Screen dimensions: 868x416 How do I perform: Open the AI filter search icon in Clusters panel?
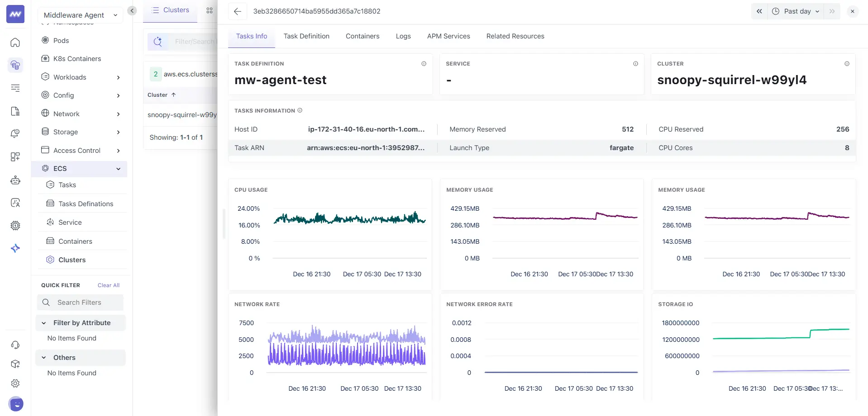(x=158, y=41)
